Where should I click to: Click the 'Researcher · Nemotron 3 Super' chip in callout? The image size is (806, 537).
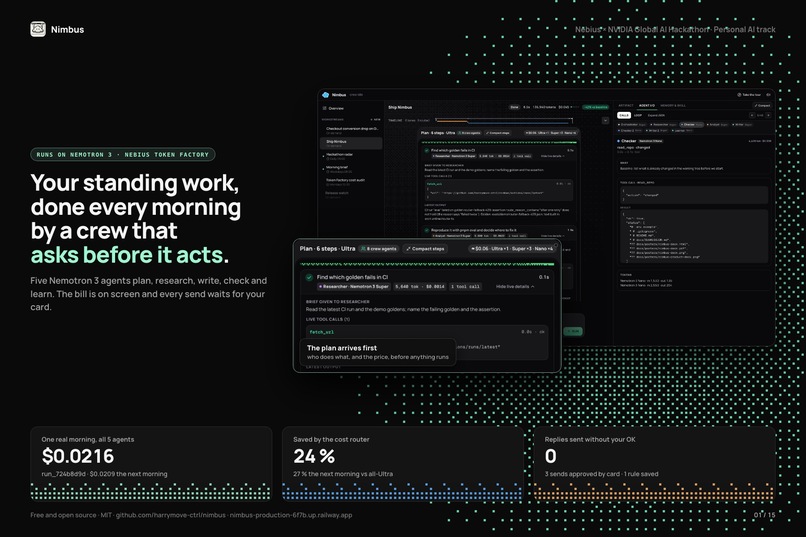[x=354, y=286]
